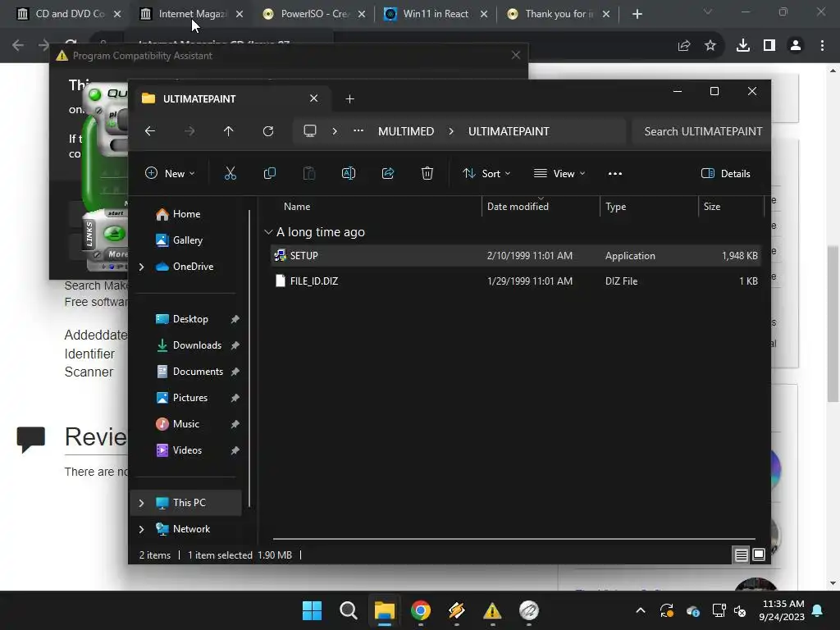Select the SETUP application file
The height and width of the screenshot is (630, 840).
point(515,256)
